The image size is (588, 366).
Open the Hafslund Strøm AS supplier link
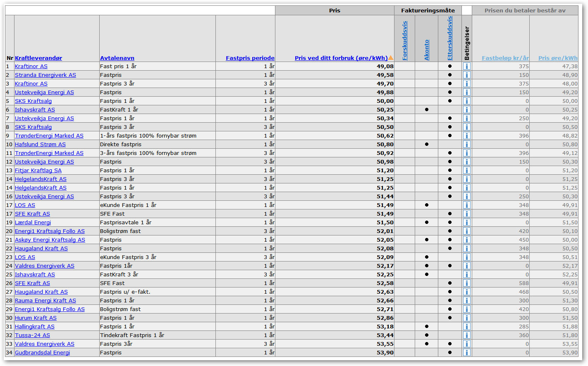[40, 144]
